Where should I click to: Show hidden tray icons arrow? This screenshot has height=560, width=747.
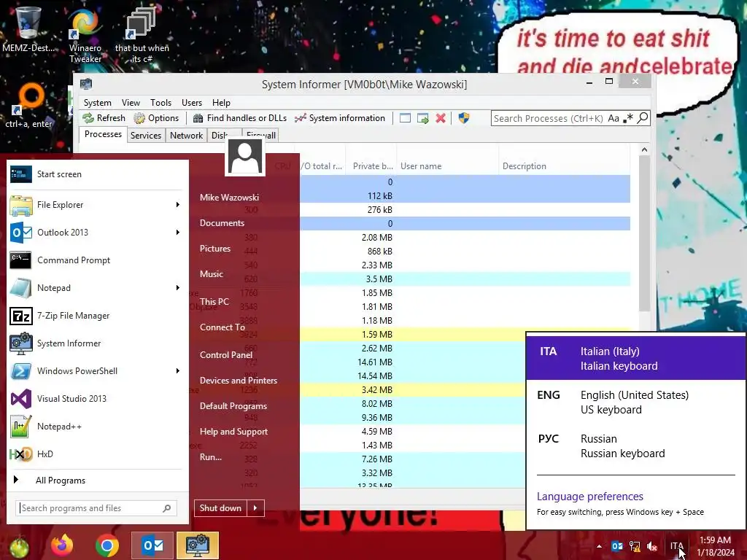(599, 546)
